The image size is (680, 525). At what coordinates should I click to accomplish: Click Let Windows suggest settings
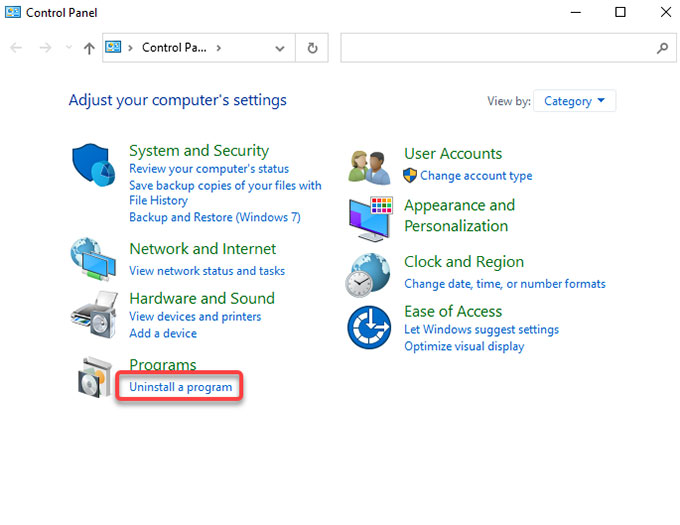click(x=481, y=329)
